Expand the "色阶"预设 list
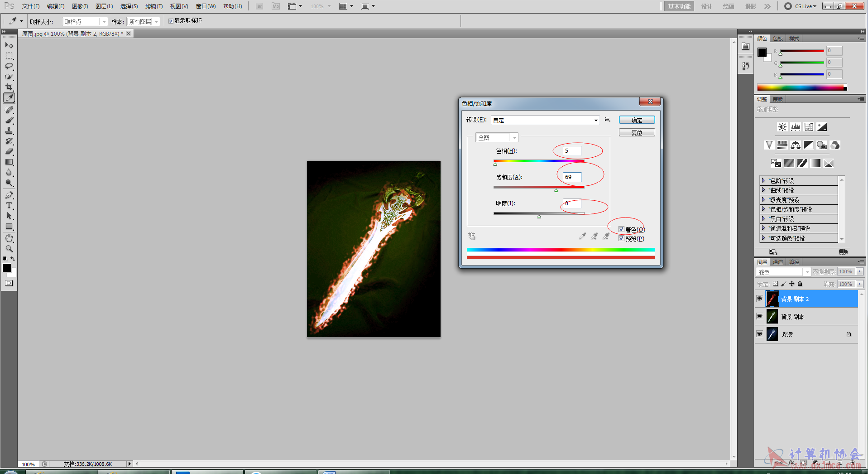Viewport: 868px width, 474px height. pos(763,180)
